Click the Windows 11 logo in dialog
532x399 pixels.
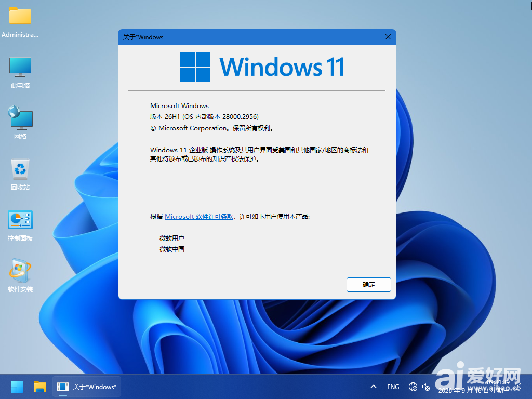(x=262, y=67)
